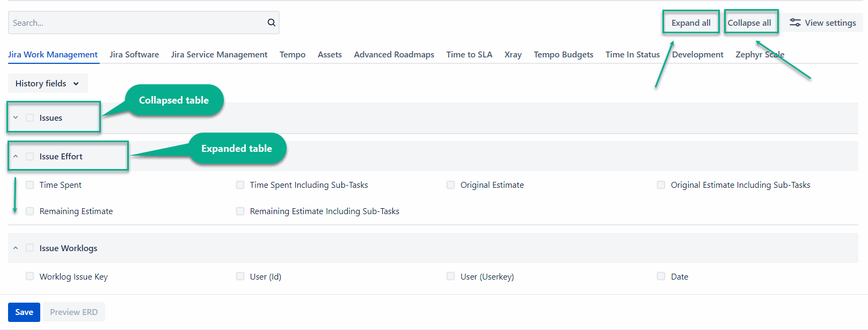Click the blue Save button
Viewport: 868px width, 330px height.
(x=24, y=312)
